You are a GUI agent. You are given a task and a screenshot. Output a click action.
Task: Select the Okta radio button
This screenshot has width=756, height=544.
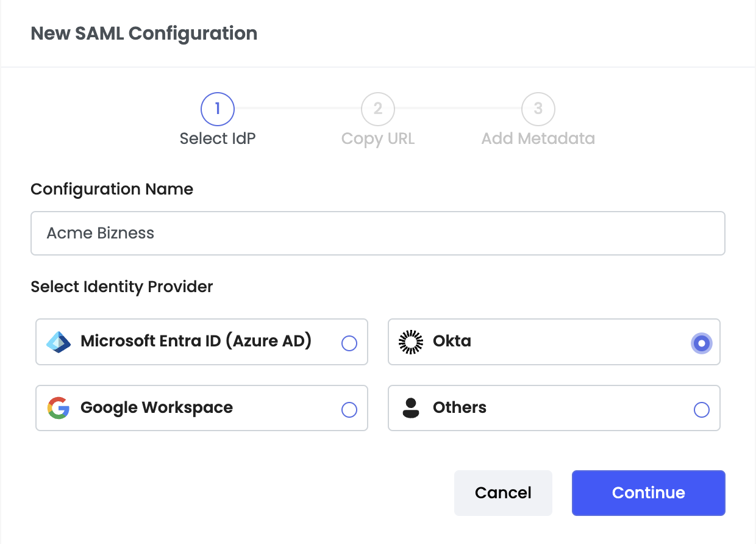(702, 343)
